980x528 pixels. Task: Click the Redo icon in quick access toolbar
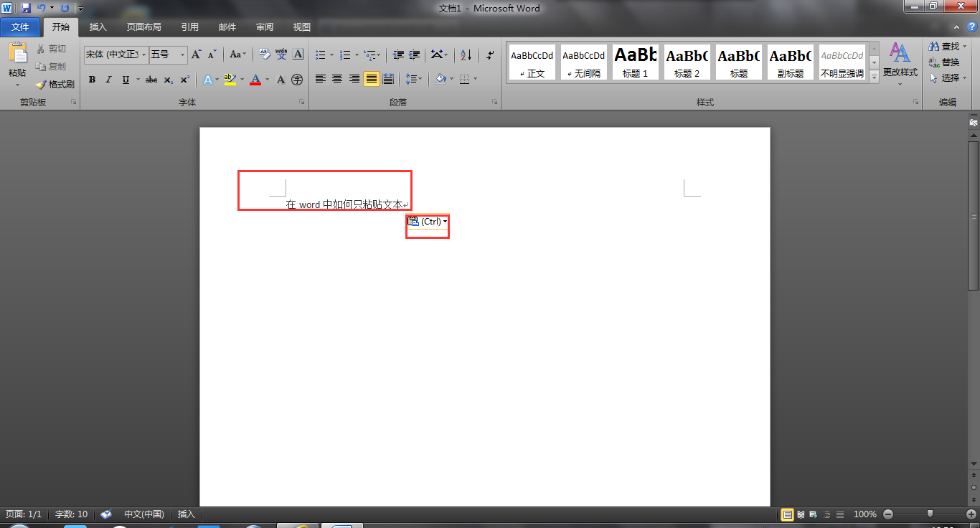click(x=65, y=8)
